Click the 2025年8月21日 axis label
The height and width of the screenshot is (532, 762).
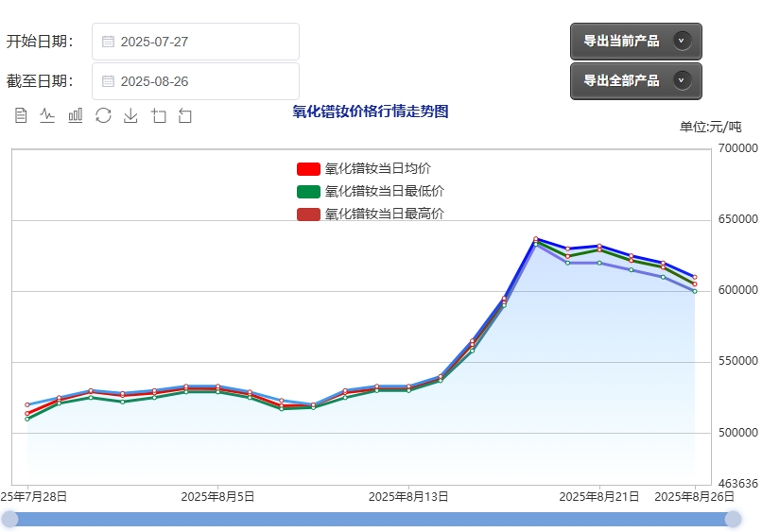click(x=598, y=496)
